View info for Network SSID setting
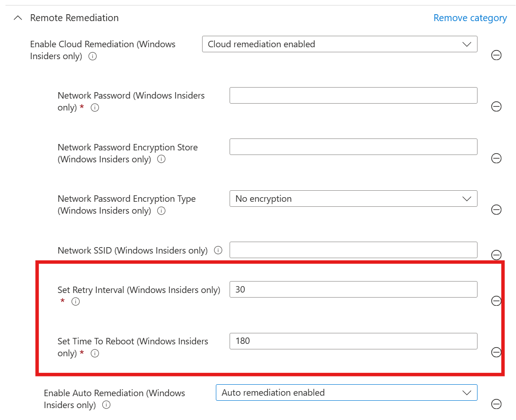Image resolution: width=516 pixels, height=420 pixels. (218, 250)
